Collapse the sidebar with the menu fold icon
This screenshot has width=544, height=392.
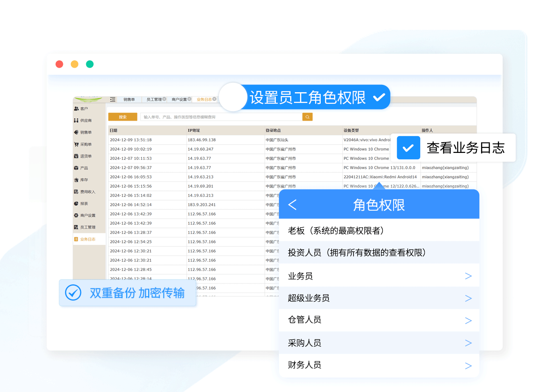[113, 100]
